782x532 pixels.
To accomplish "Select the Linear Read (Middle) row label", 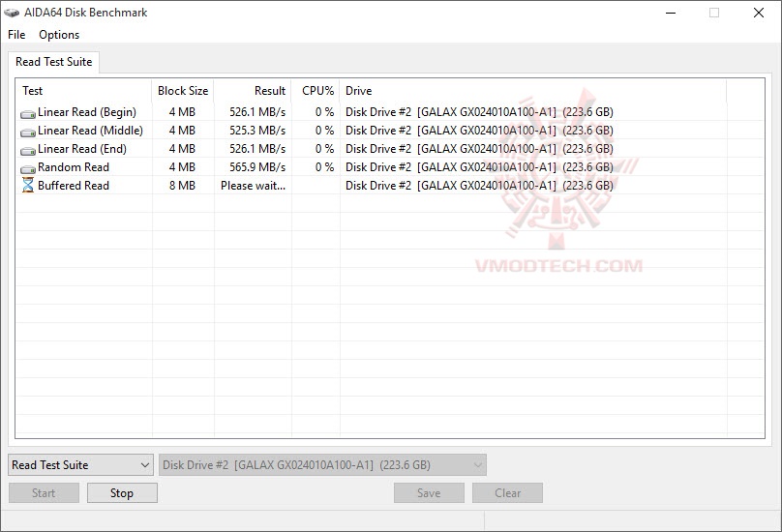I will (x=90, y=131).
